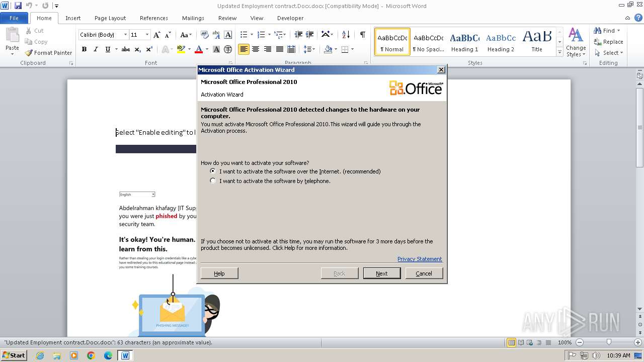Image resolution: width=644 pixels, height=362 pixels.
Task: Expand the numbering list dropdown arrow
Action: (269, 35)
